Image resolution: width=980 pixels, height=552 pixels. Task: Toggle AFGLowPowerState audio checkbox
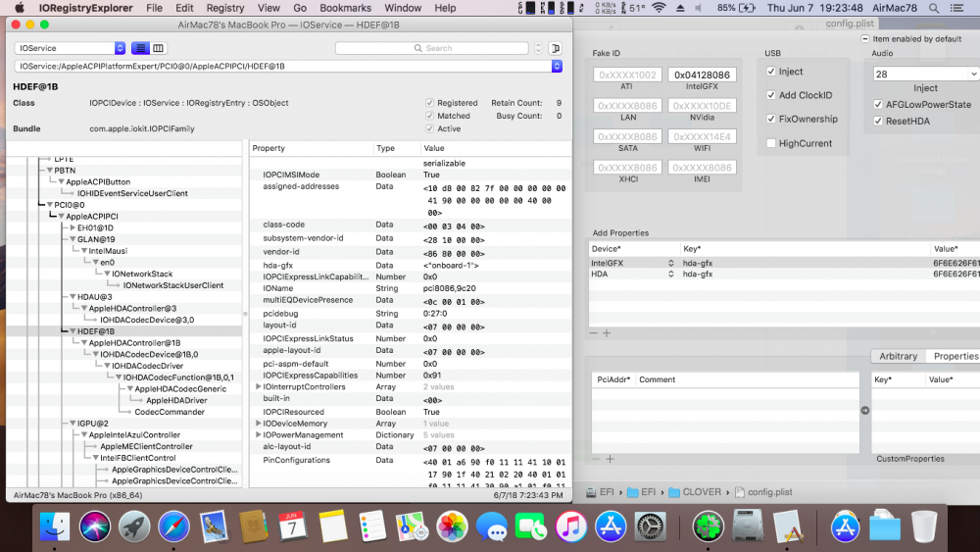tap(878, 104)
